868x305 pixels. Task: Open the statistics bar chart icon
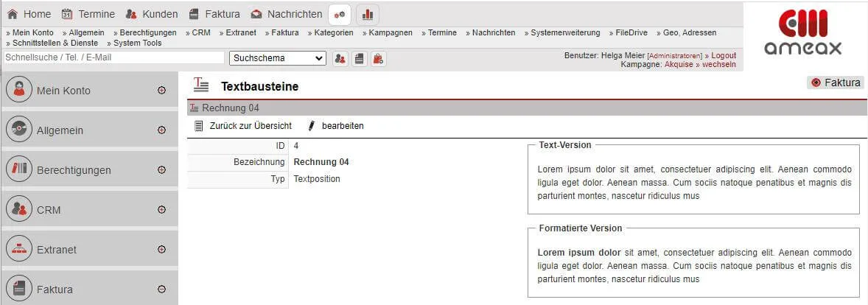[367, 14]
